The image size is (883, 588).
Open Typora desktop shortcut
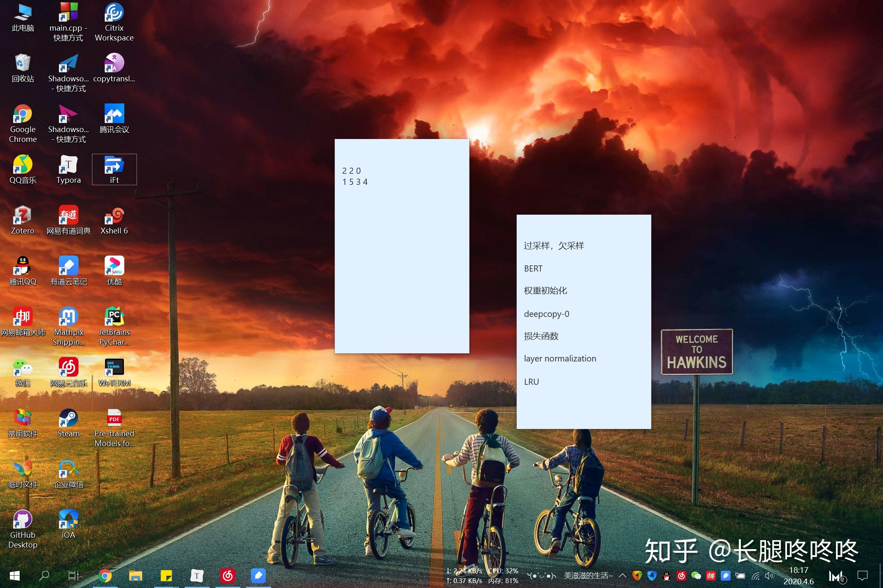point(68,170)
